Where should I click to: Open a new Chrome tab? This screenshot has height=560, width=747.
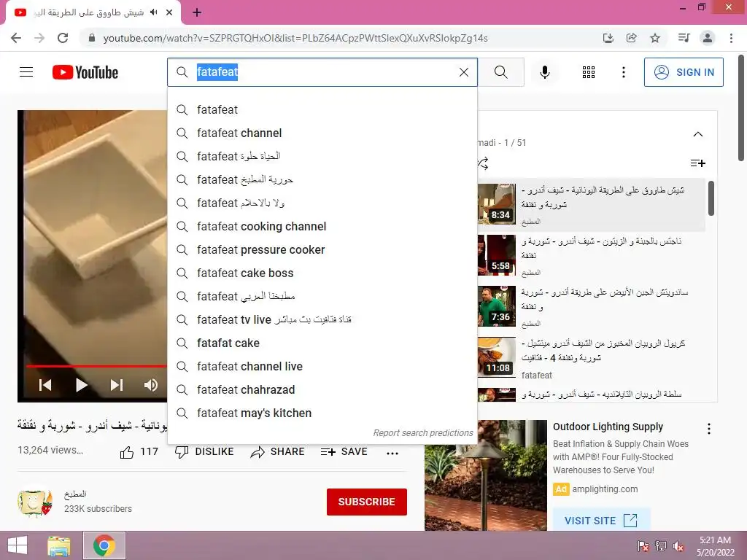tap(197, 13)
